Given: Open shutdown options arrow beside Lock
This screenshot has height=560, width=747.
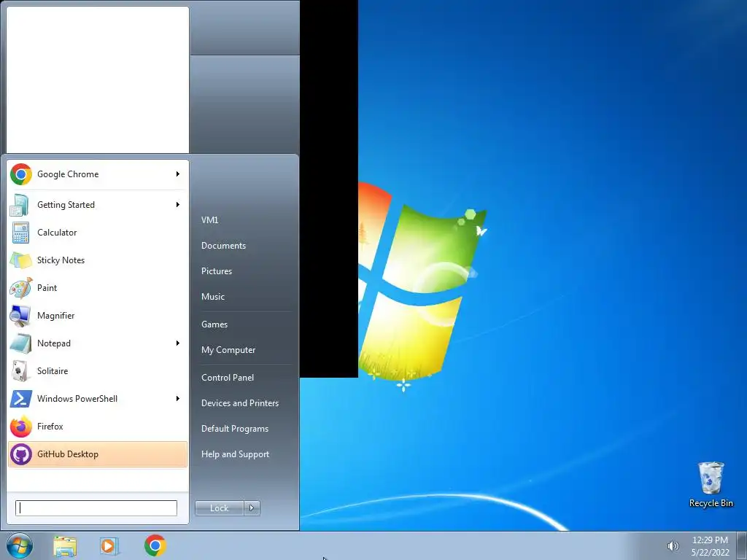Looking at the screenshot, I should tap(252, 508).
